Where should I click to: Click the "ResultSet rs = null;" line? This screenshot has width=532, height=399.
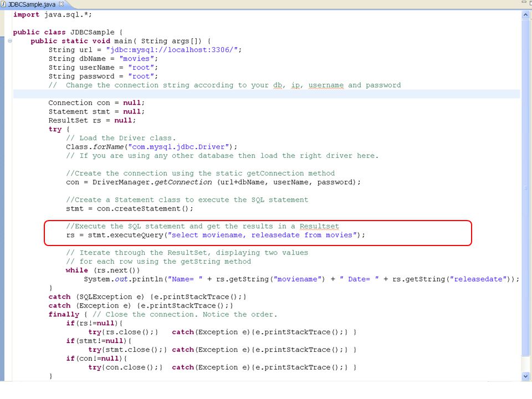tap(92, 120)
